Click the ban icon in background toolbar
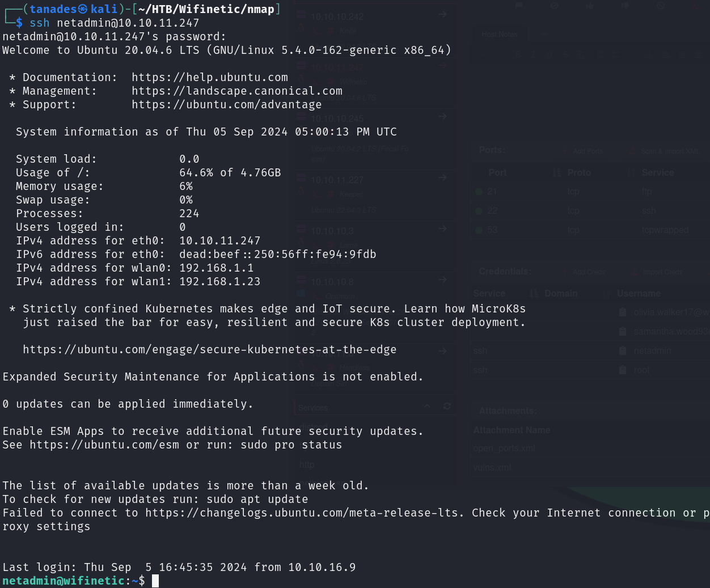This screenshot has width=710, height=588. pyautogui.click(x=661, y=5)
